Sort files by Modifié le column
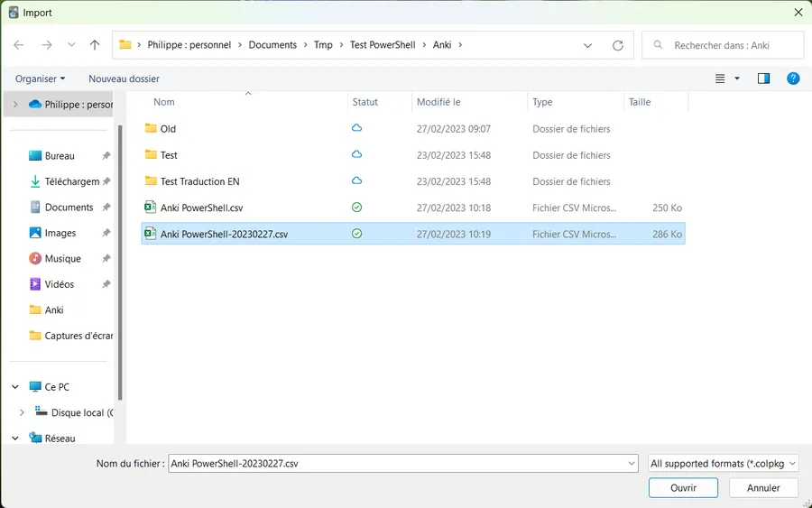 [x=470, y=102]
